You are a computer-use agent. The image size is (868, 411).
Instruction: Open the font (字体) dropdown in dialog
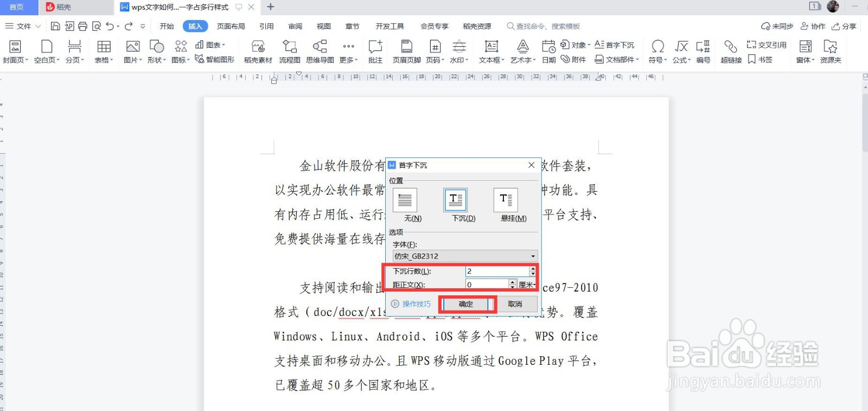click(465, 256)
